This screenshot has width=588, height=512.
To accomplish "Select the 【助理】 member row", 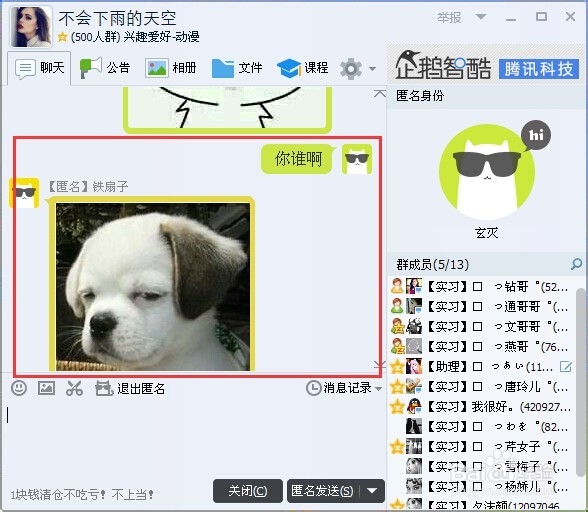I will [x=482, y=366].
